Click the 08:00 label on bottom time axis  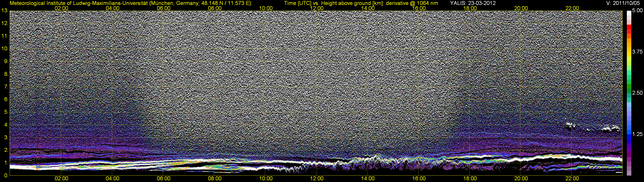click(215, 179)
